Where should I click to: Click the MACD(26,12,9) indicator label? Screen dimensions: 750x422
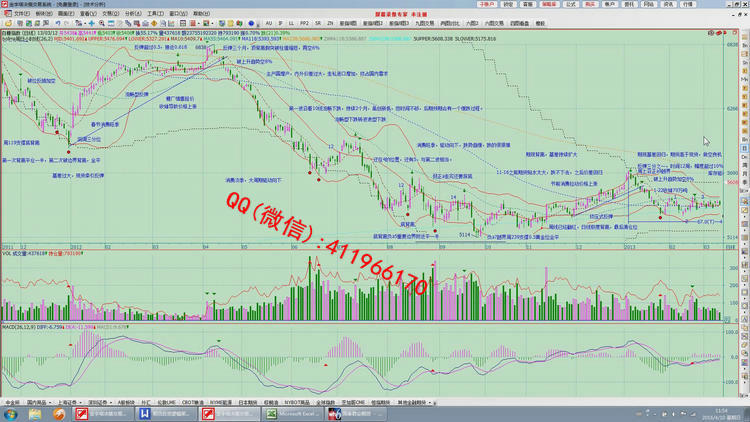tap(18, 327)
